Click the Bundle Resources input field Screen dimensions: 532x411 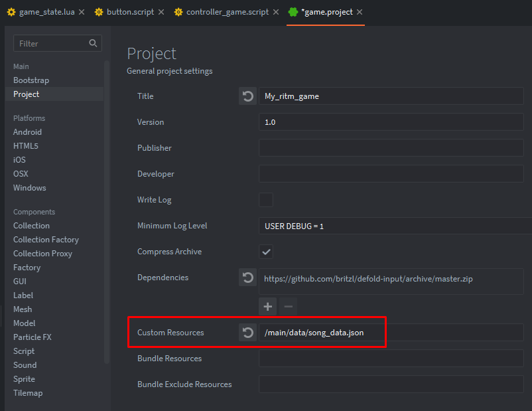[x=391, y=359]
